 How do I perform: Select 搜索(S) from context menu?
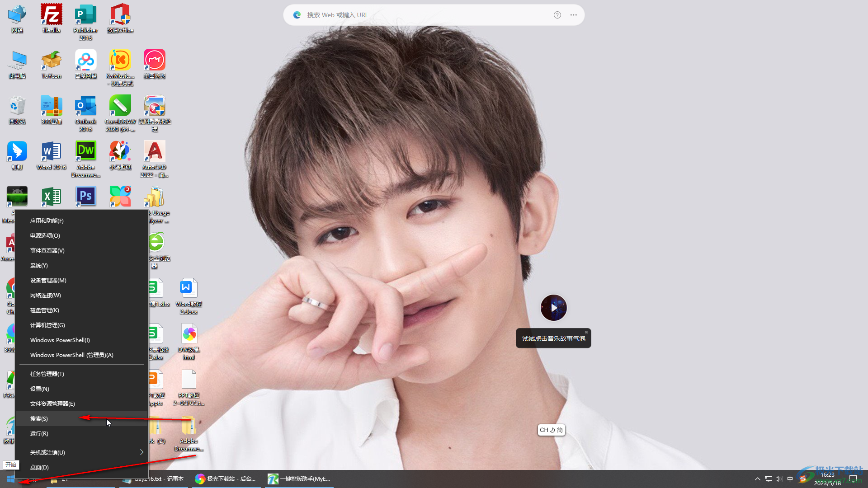point(39,419)
